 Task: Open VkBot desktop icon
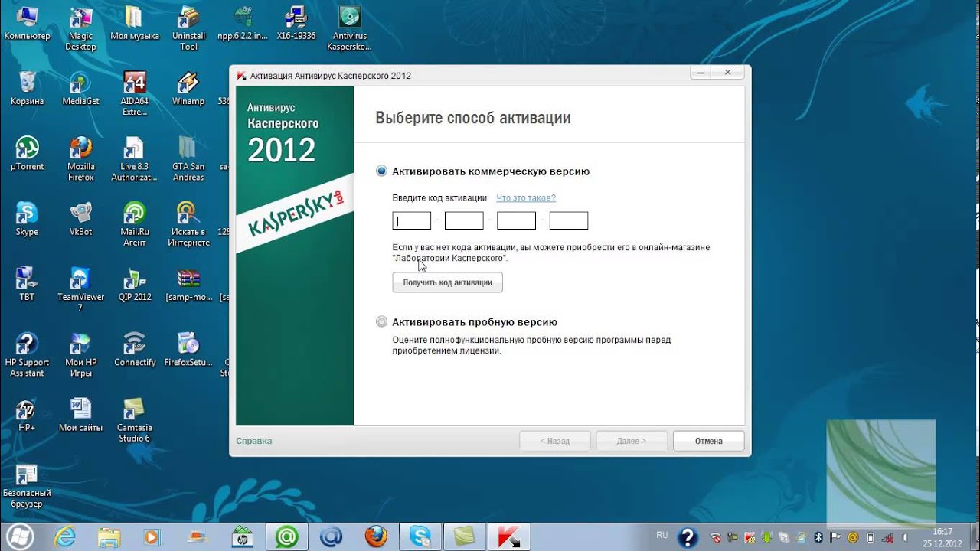[80, 219]
